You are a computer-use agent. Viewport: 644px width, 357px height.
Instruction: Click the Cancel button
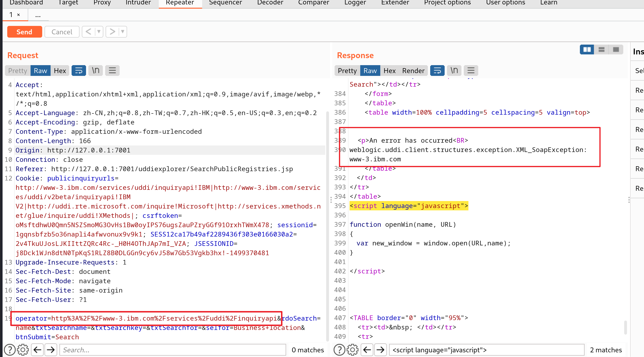[x=62, y=32]
